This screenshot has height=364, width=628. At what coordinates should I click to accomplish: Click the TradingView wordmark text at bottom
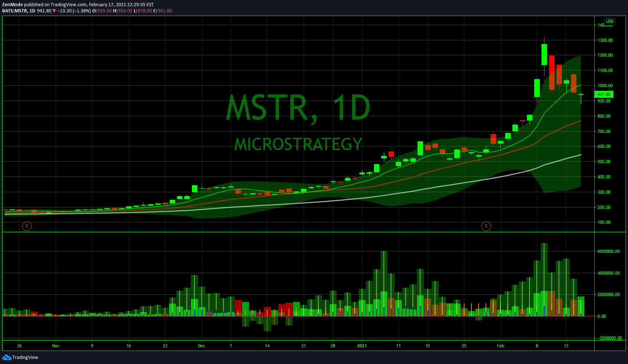(25, 357)
